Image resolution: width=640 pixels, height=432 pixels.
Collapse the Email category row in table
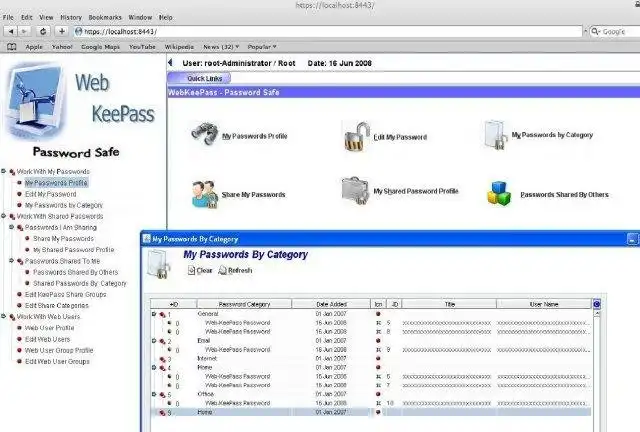[x=154, y=341]
